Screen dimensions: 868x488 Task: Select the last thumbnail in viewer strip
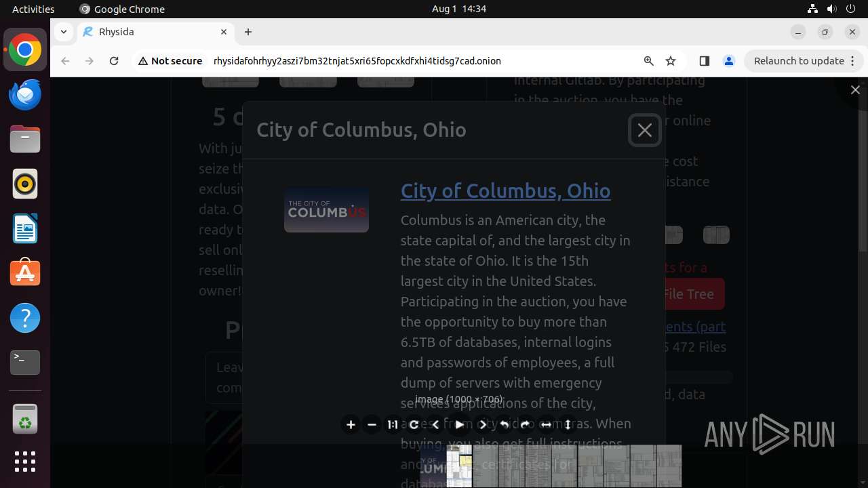click(x=669, y=466)
